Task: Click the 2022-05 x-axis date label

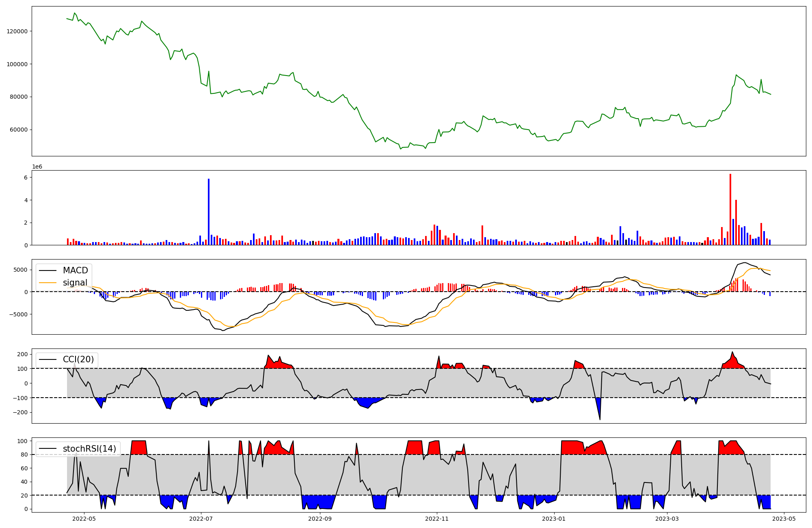Action: click(x=84, y=519)
